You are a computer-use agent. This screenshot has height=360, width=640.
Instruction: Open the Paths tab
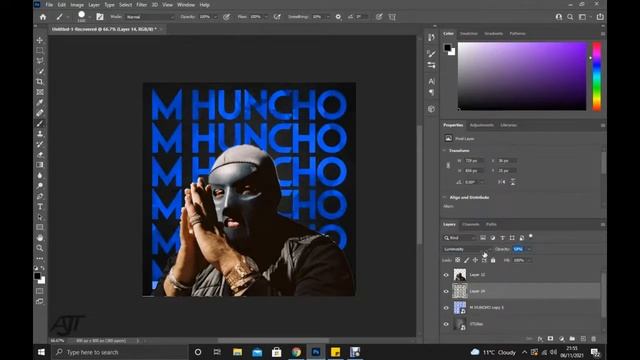(491, 224)
